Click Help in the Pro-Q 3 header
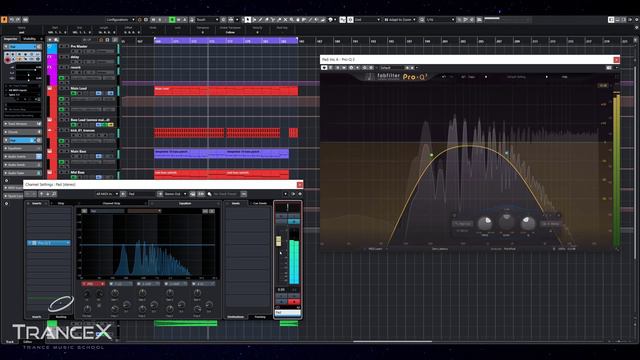The height and width of the screenshot is (360, 640). click(564, 77)
